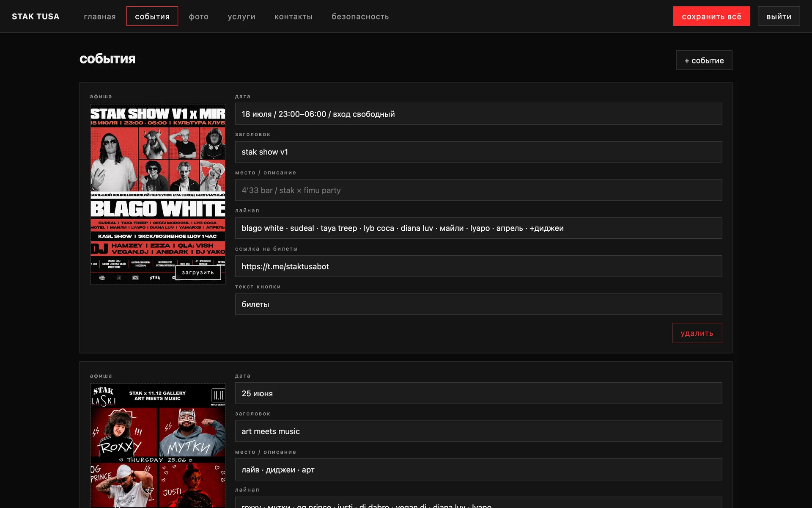Open the главная nav tab
This screenshot has width=812, height=508.
pyautogui.click(x=100, y=17)
